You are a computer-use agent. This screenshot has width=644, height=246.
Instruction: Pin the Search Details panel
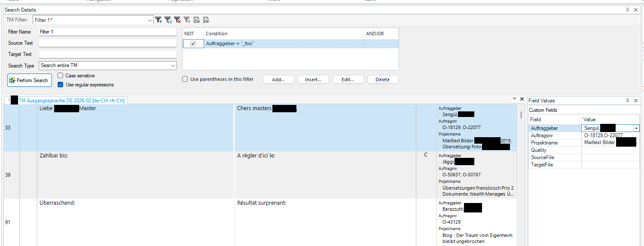coord(627,9)
